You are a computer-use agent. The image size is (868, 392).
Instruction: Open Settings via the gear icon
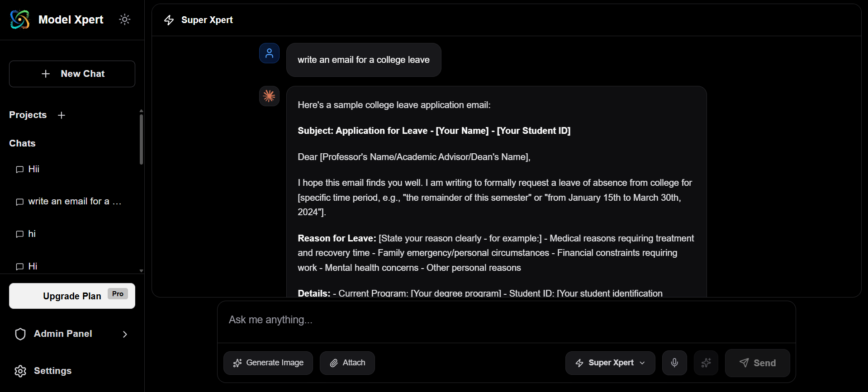[20, 371]
